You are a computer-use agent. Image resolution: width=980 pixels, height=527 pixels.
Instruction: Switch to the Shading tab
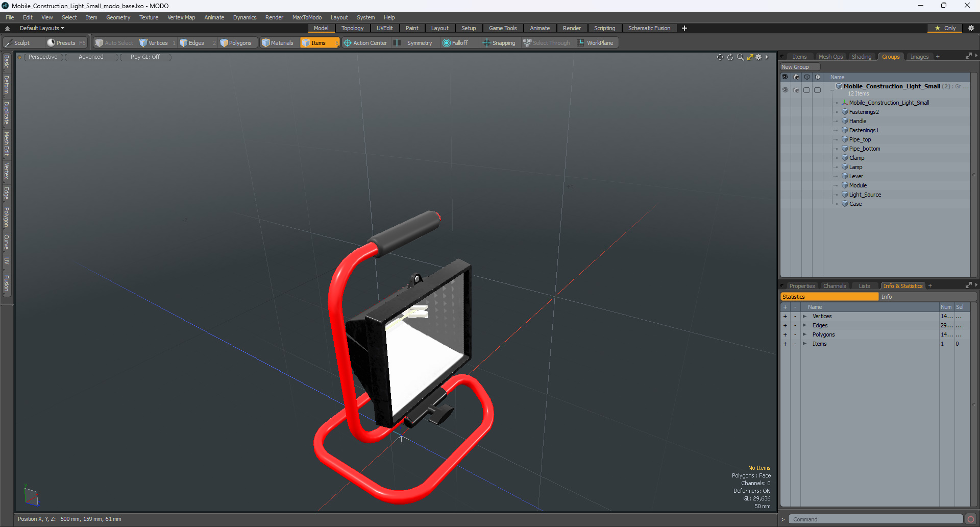pyautogui.click(x=861, y=57)
